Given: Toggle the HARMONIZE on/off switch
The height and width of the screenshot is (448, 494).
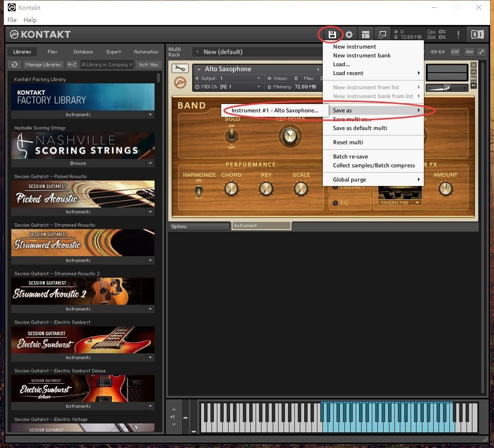Looking at the screenshot, I should tap(199, 190).
